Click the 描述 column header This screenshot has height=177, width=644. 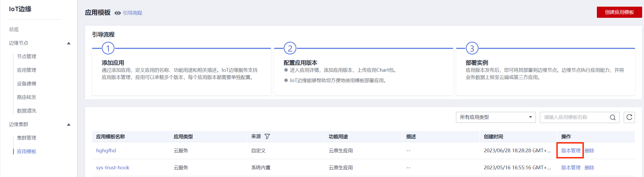point(411,137)
